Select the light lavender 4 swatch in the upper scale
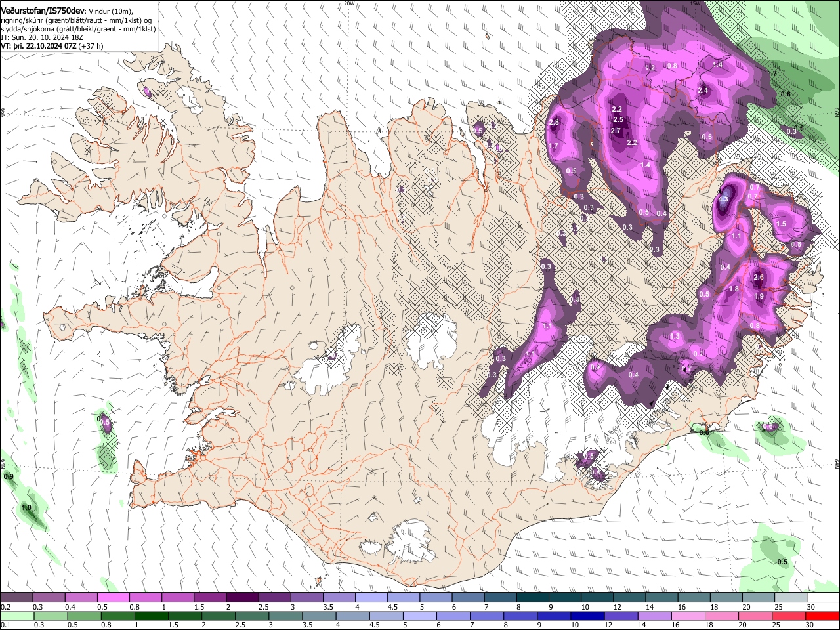 [371, 598]
